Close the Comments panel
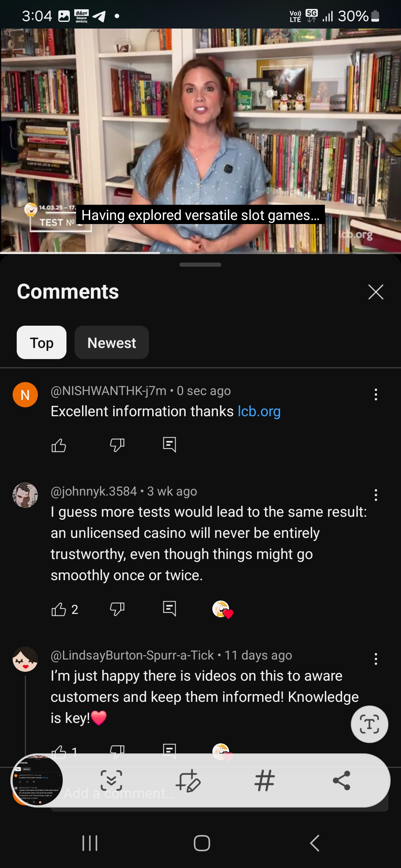This screenshot has height=868, width=401. pyautogui.click(x=376, y=292)
